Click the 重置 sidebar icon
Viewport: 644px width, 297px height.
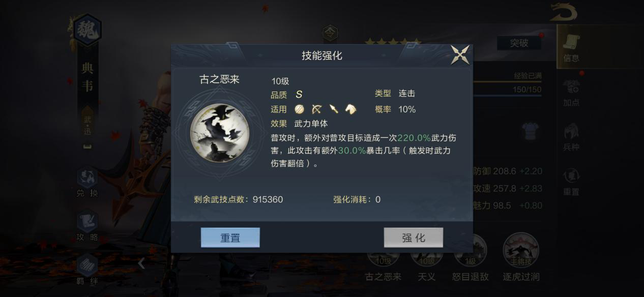(x=571, y=182)
